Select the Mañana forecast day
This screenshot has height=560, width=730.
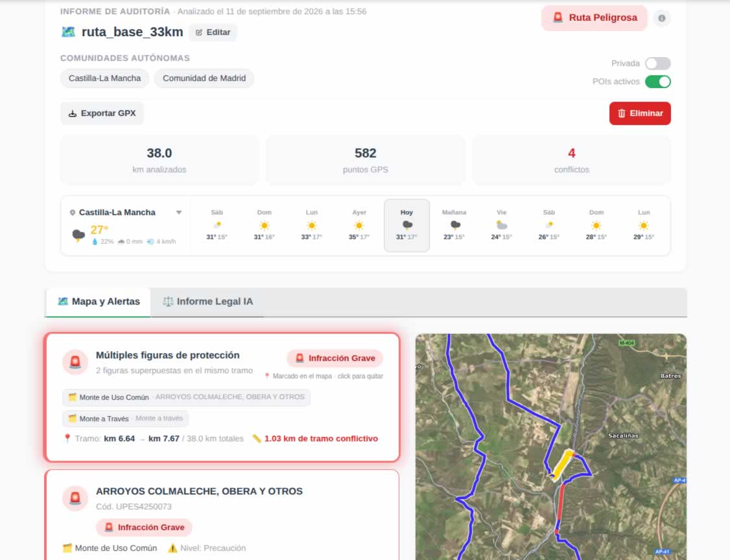pos(454,226)
